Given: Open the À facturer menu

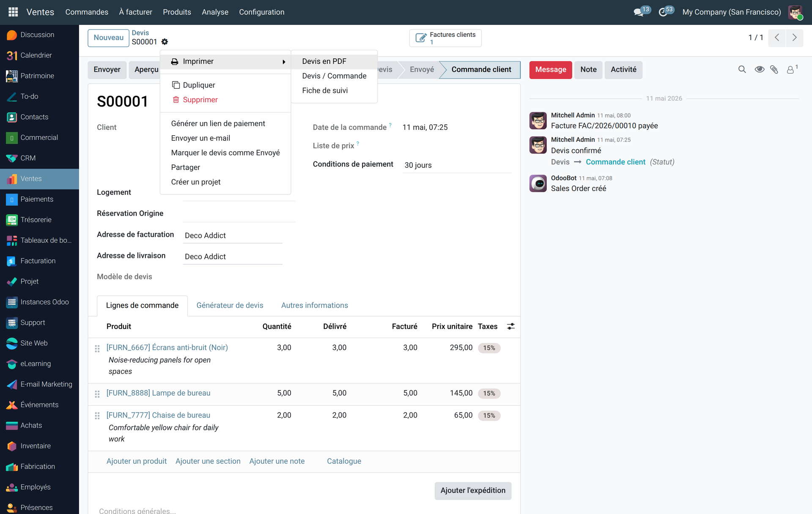Looking at the screenshot, I should [136, 12].
